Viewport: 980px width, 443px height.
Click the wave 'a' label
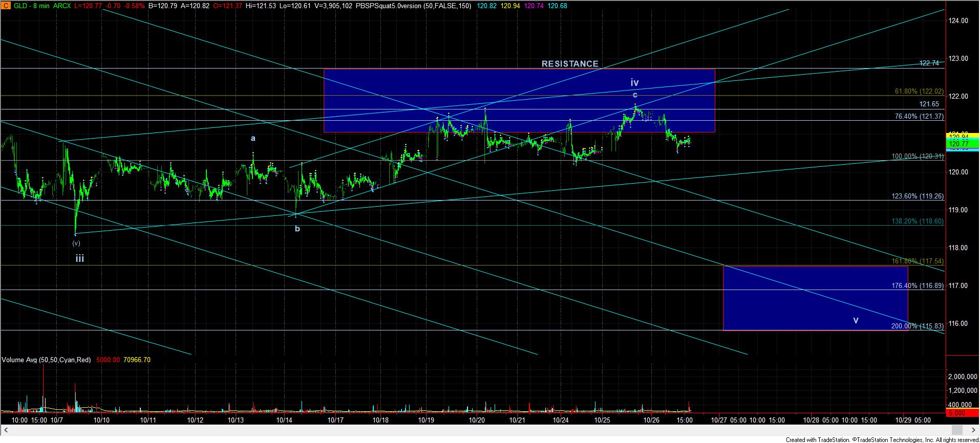tap(253, 139)
